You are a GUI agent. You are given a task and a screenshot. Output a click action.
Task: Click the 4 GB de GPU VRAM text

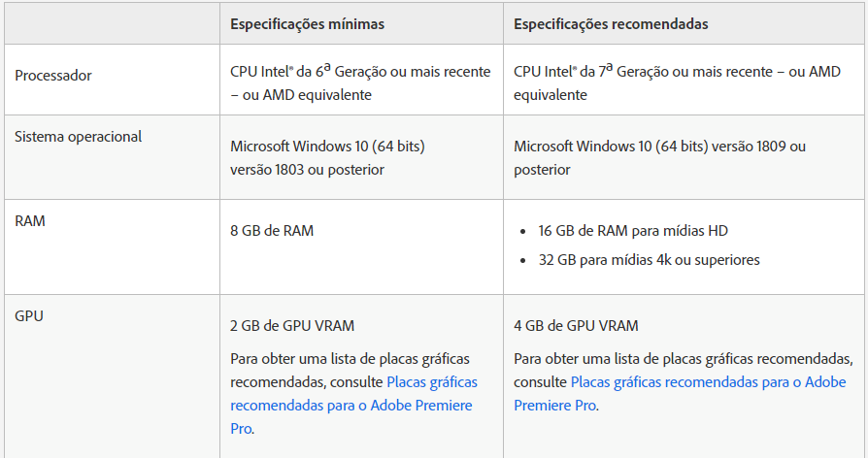pyautogui.click(x=576, y=326)
